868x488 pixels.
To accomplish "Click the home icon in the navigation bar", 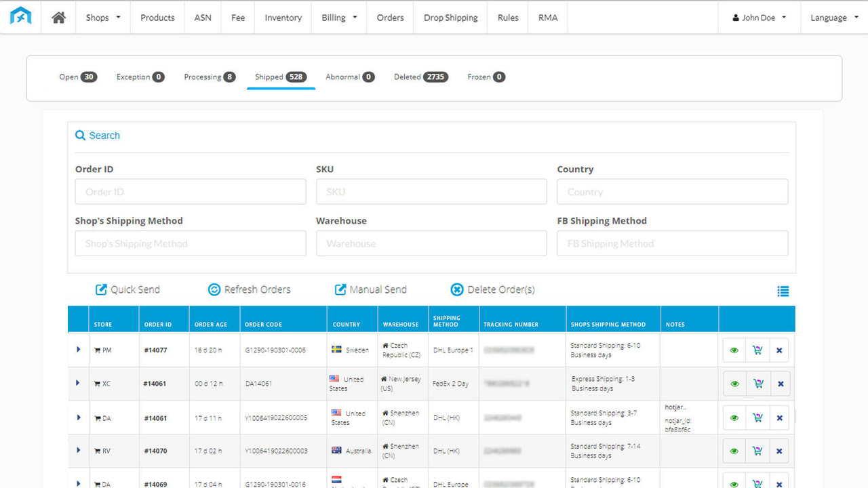I will point(58,18).
